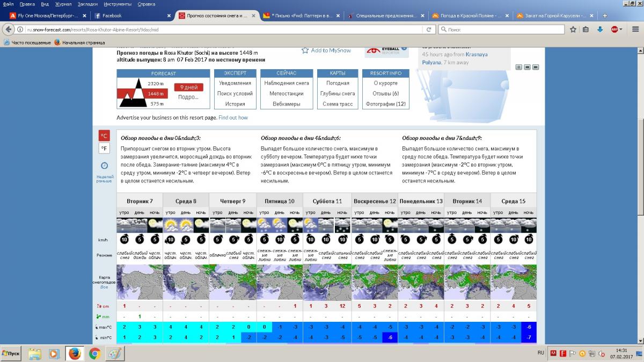
Task: Switch temperature units to Fahrenheit
Action: click(105, 149)
